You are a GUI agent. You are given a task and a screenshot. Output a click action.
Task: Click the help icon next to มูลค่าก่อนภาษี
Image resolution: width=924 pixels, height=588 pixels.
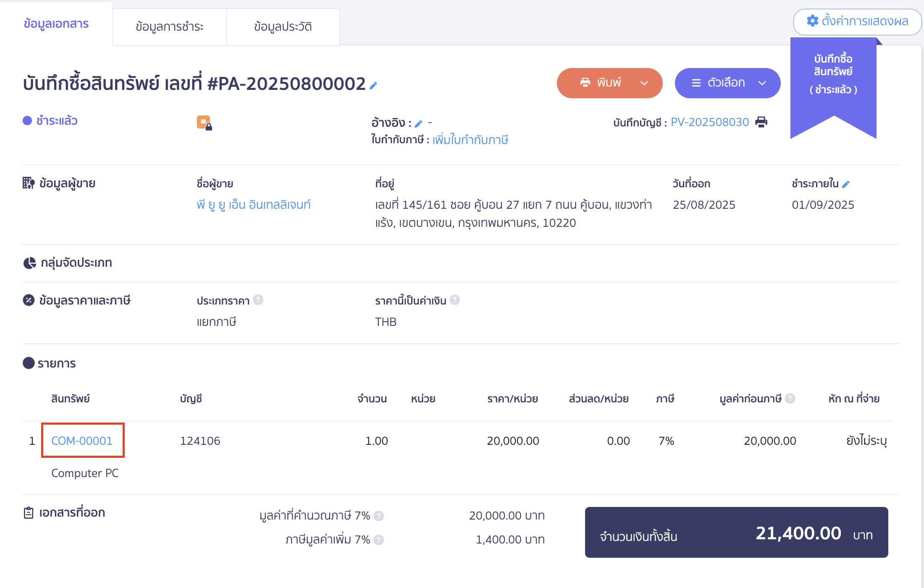click(x=790, y=398)
